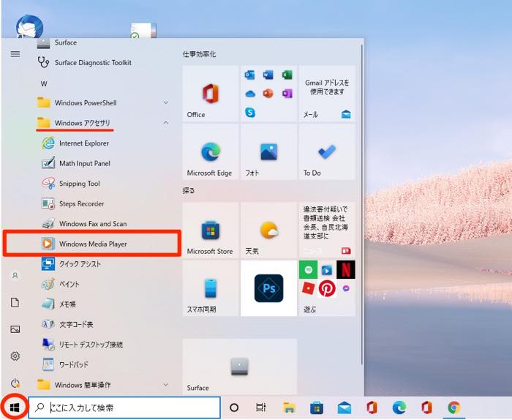Click the taskbar search box

pos(124,408)
